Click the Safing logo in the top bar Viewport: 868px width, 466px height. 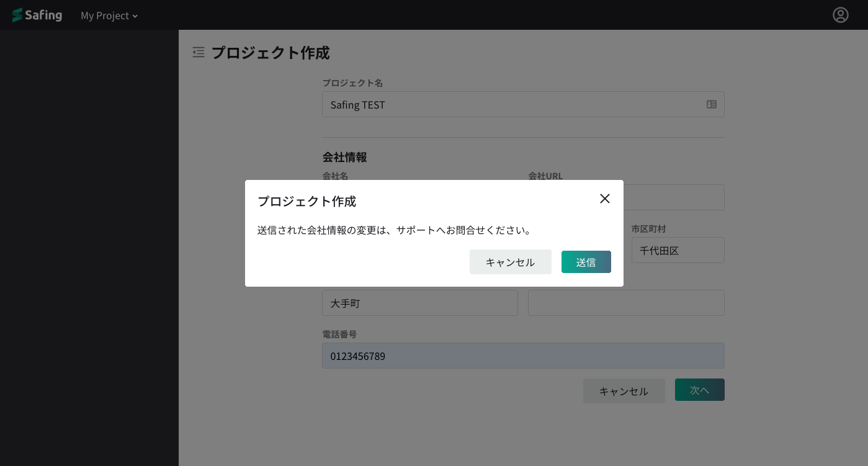pyautogui.click(x=37, y=15)
